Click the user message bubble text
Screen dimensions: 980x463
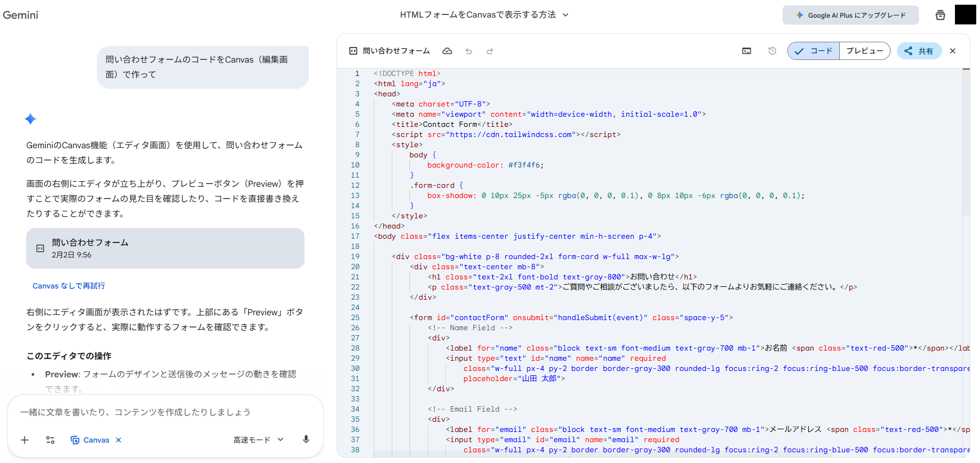196,67
